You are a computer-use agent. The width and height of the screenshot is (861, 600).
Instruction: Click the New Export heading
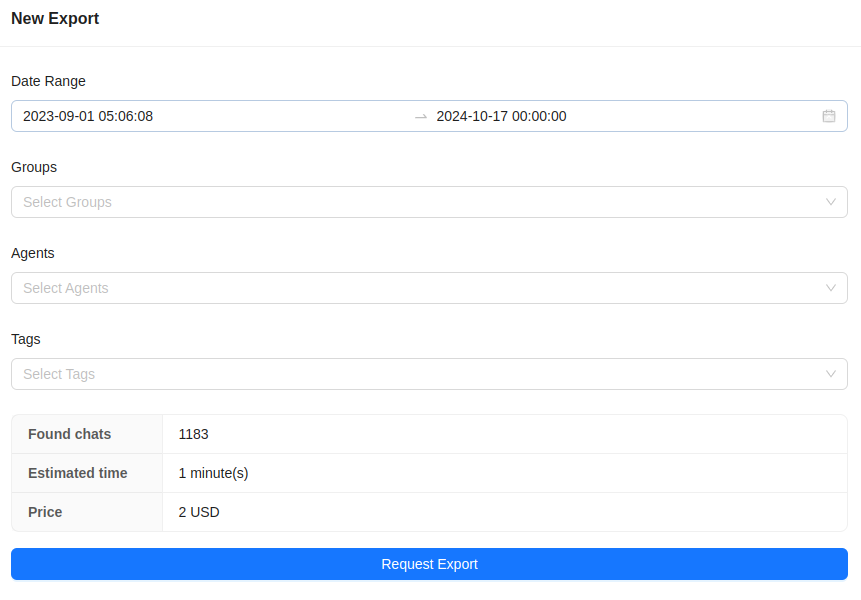pyautogui.click(x=55, y=18)
